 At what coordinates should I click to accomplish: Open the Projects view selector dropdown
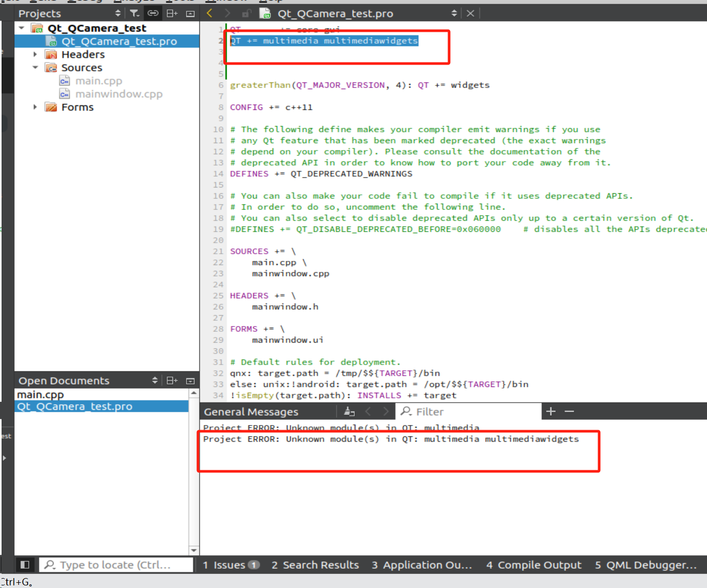69,13
